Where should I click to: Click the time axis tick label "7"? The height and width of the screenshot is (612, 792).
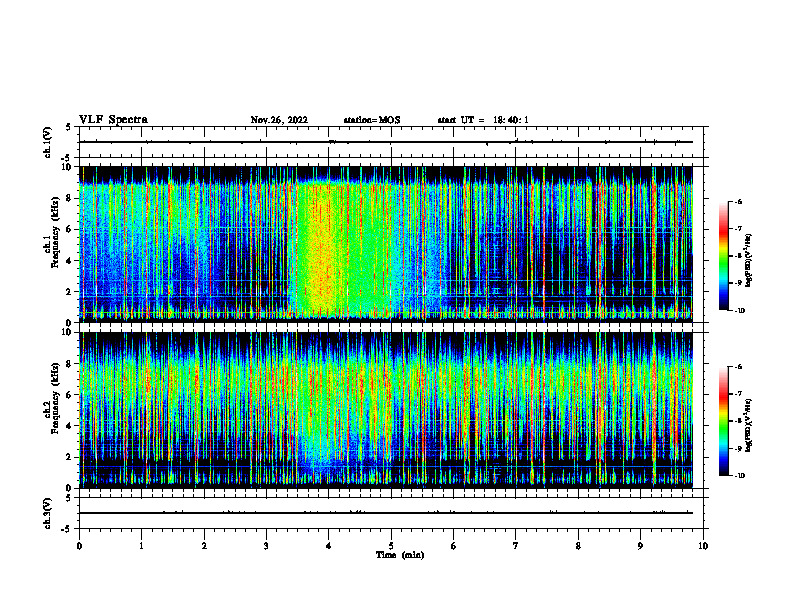tap(516, 546)
